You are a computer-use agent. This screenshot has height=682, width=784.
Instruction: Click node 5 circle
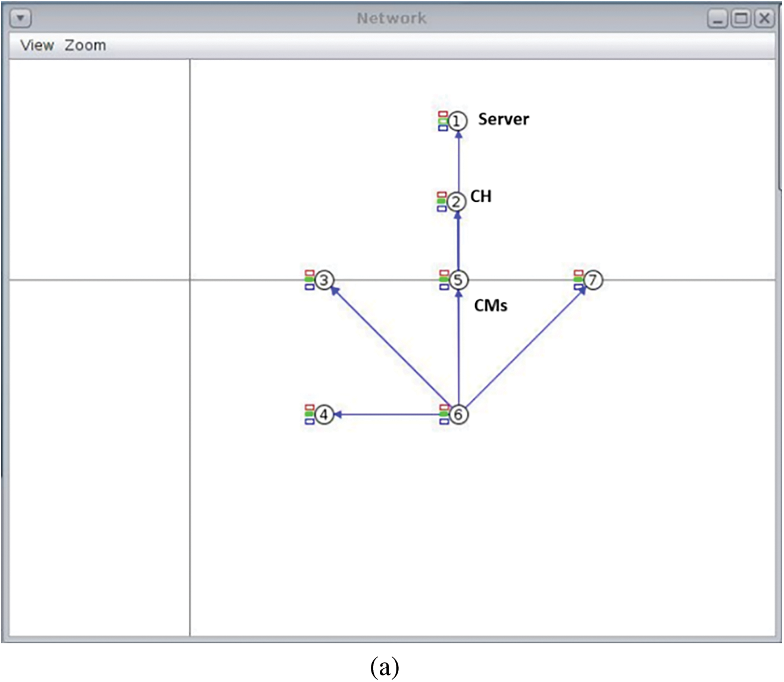pos(458,280)
